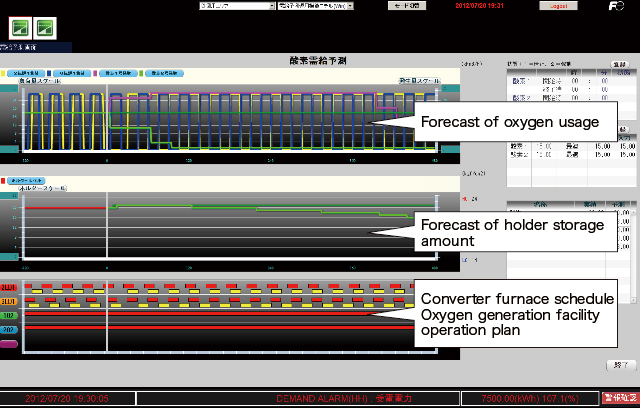The height and width of the screenshot is (408, 640).
Task: Open the second top dropdown containing (kWh)
Action: [316, 6]
